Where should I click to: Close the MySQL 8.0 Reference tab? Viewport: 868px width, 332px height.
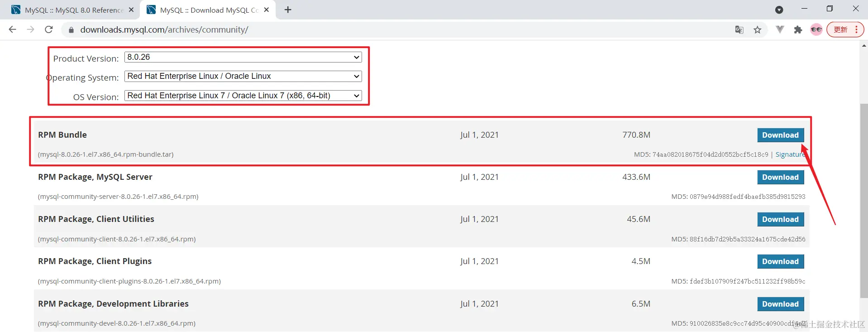point(131,10)
